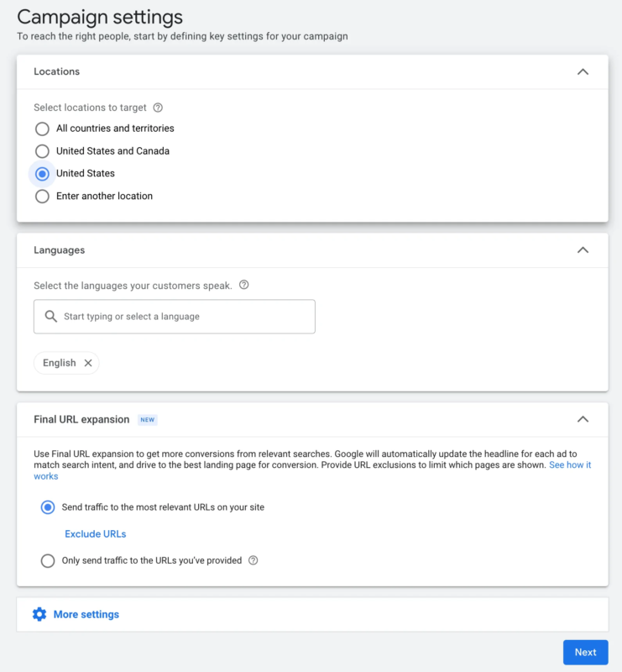Click the magnifier icon in language search
This screenshot has width=622, height=672.
[51, 317]
